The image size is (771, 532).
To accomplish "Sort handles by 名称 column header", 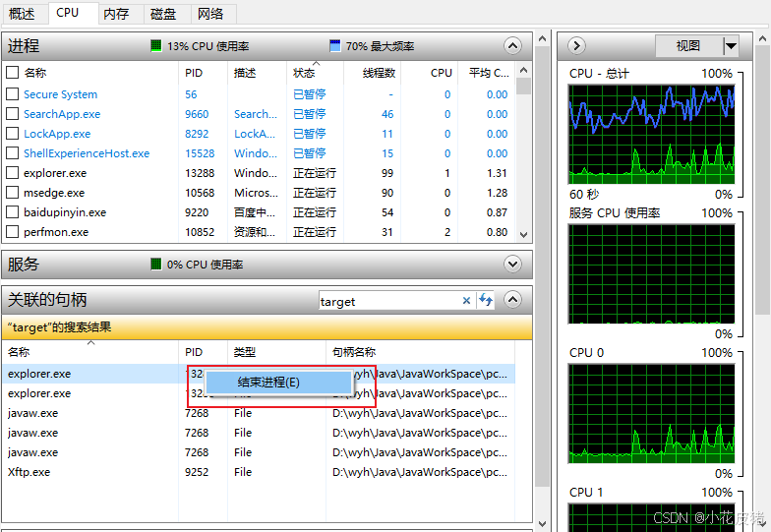I will tap(19, 352).
